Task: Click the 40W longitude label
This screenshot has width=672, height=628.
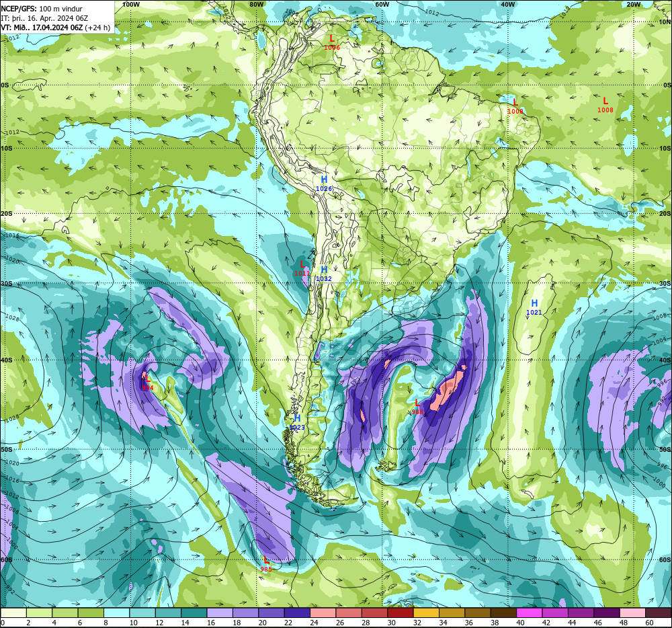Action: pos(507,4)
